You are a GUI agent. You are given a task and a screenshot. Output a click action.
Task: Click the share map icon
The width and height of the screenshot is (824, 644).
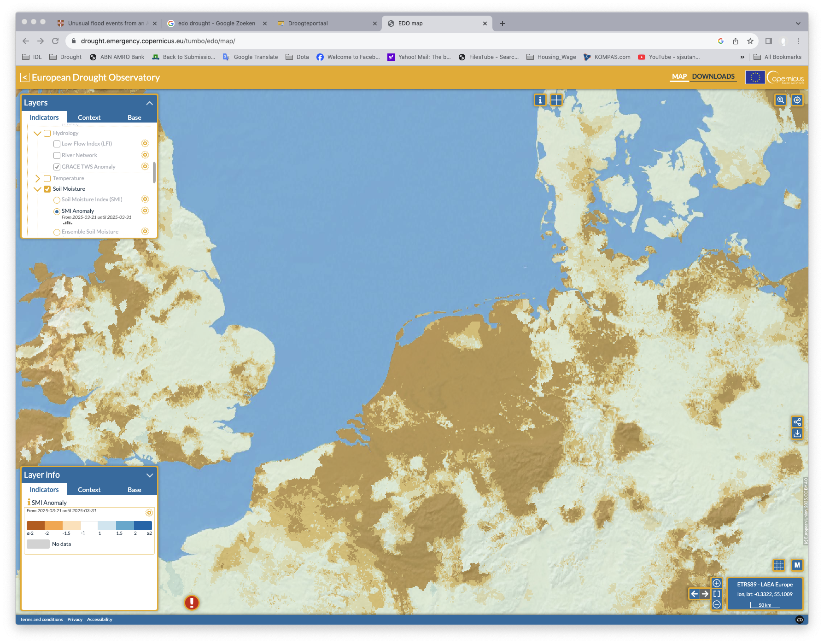point(797,422)
